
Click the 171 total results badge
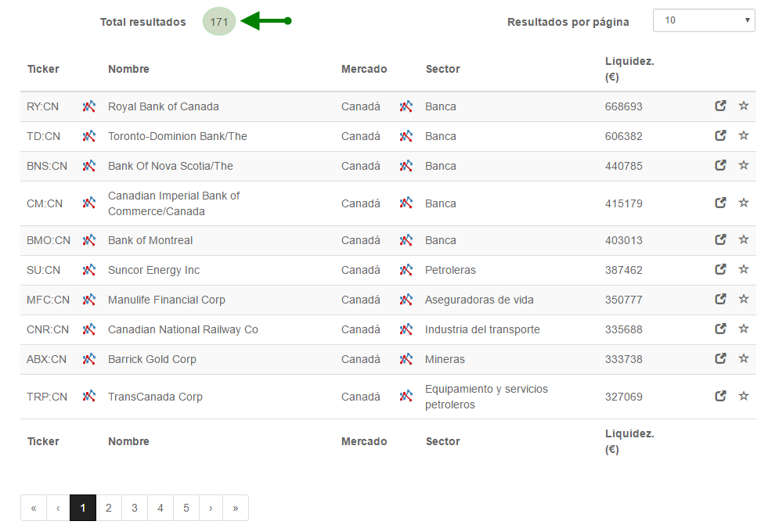point(219,22)
